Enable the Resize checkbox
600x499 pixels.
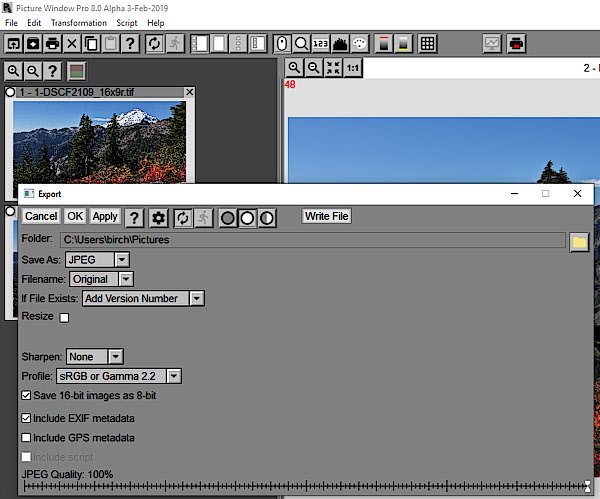click(x=65, y=318)
